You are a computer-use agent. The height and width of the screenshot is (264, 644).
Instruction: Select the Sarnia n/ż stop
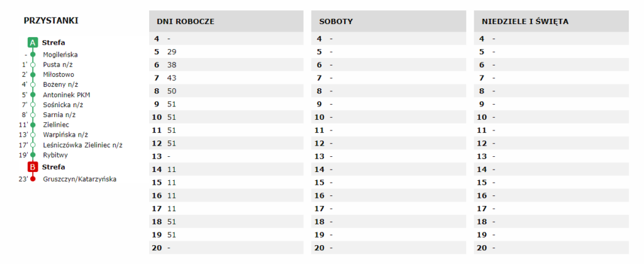[x=59, y=115]
